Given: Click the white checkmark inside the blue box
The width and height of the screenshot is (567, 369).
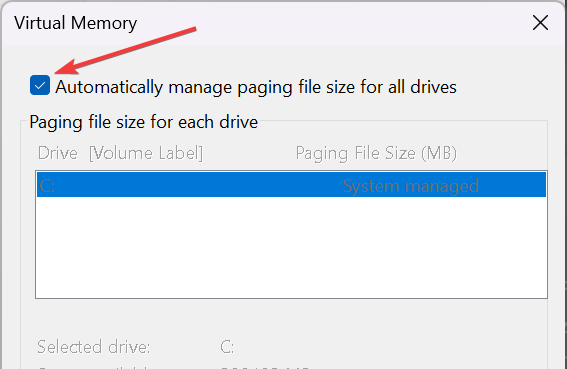Looking at the screenshot, I should pos(40,86).
